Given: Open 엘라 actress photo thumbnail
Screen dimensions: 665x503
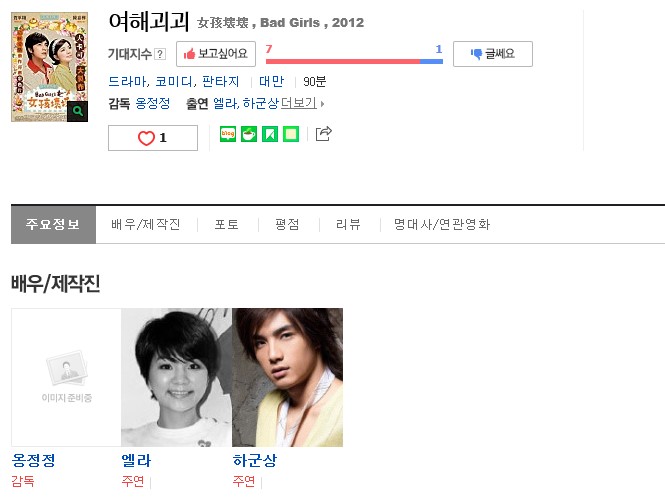Looking at the screenshot, I should click(176, 377).
